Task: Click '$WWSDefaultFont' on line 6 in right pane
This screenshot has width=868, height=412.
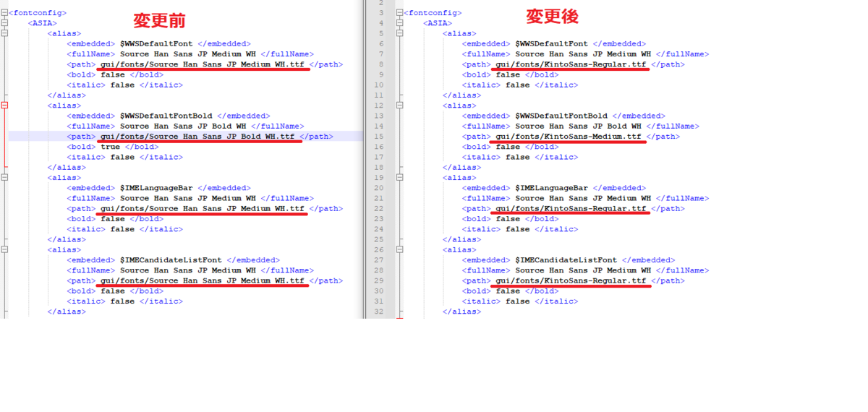Action: tap(552, 43)
